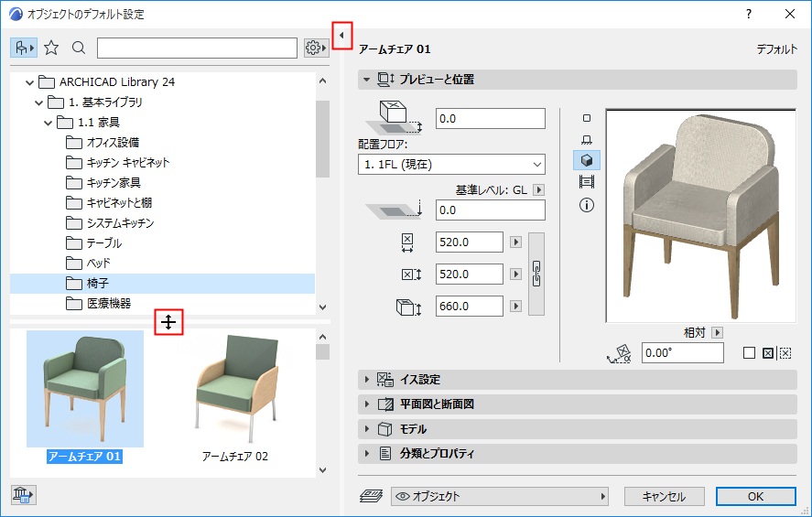Click the height 660.0 field
Screen dimensions: 812x517
pos(470,307)
